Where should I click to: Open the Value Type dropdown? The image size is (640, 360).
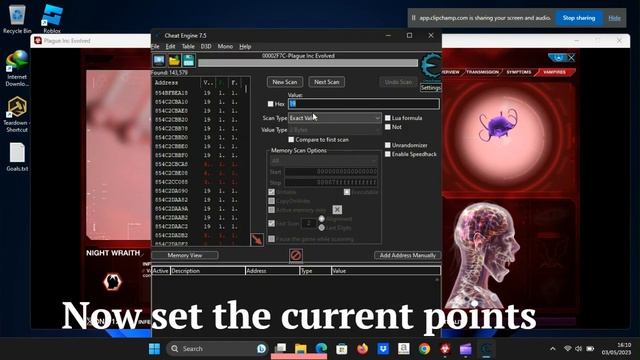[x=335, y=130]
